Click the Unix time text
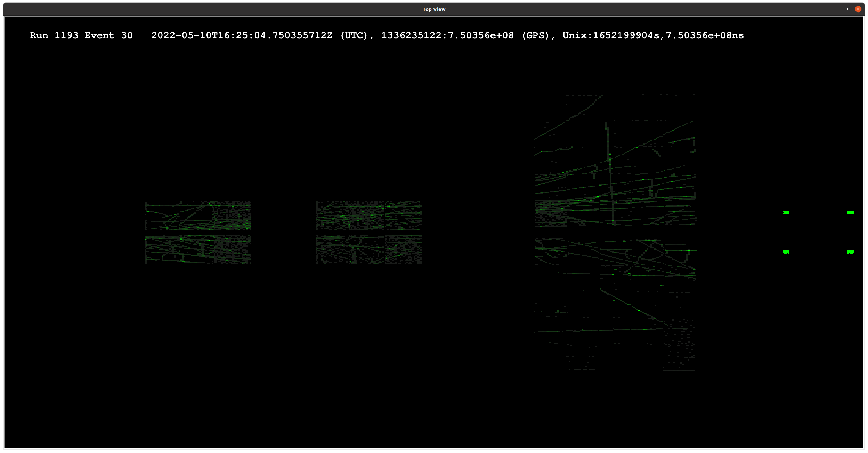 tap(653, 35)
